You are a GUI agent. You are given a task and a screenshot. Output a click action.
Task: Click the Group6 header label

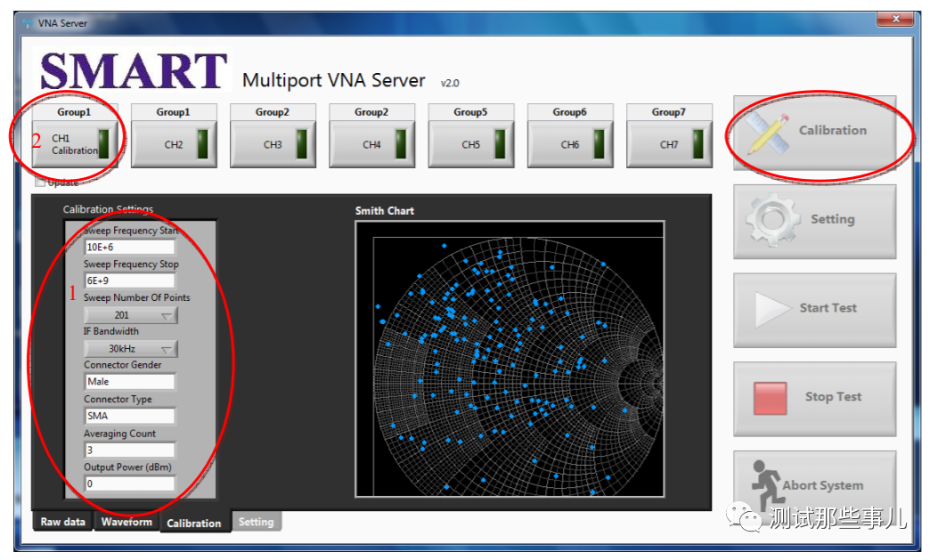click(x=570, y=112)
